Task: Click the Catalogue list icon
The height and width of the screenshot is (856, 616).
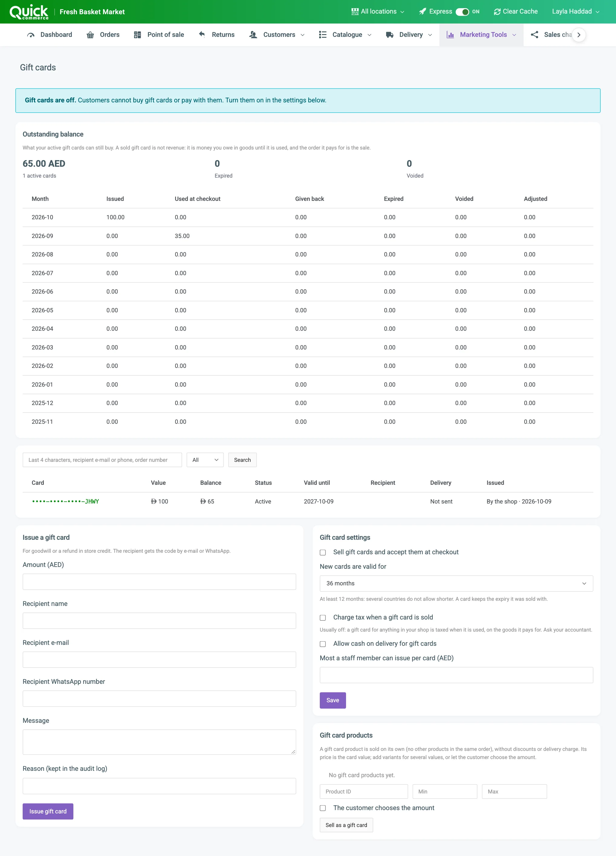Action: (x=322, y=35)
